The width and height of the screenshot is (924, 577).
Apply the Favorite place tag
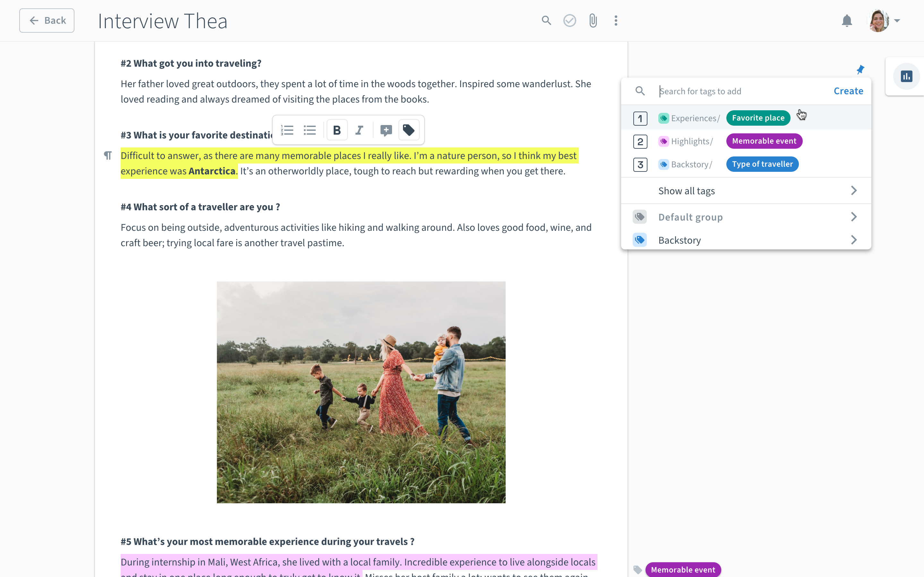tap(758, 118)
